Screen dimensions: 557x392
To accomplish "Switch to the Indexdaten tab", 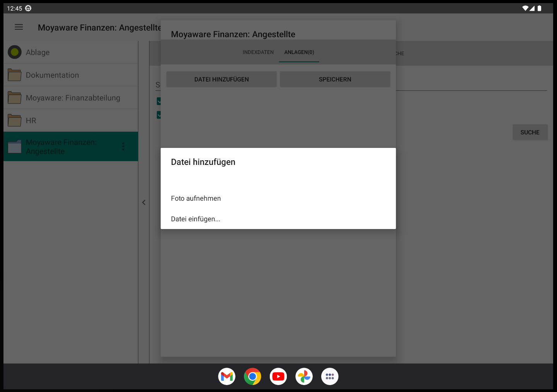I will click(258, 52).
